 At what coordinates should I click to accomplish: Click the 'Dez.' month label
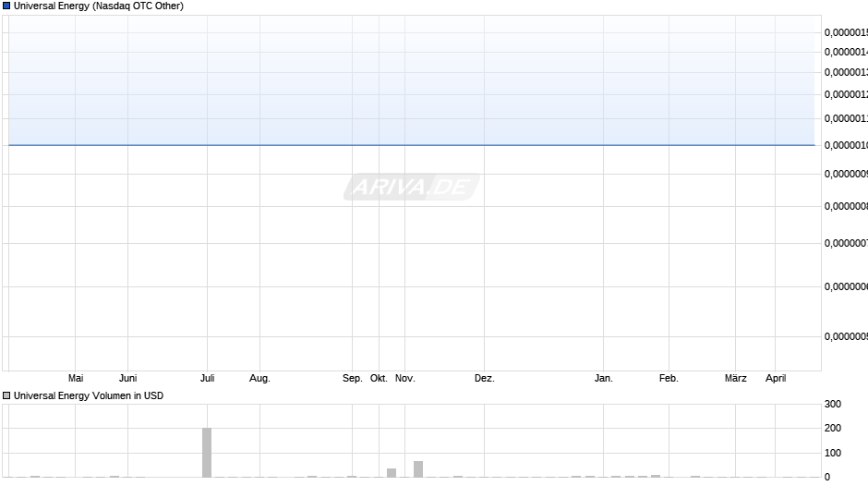485,378
